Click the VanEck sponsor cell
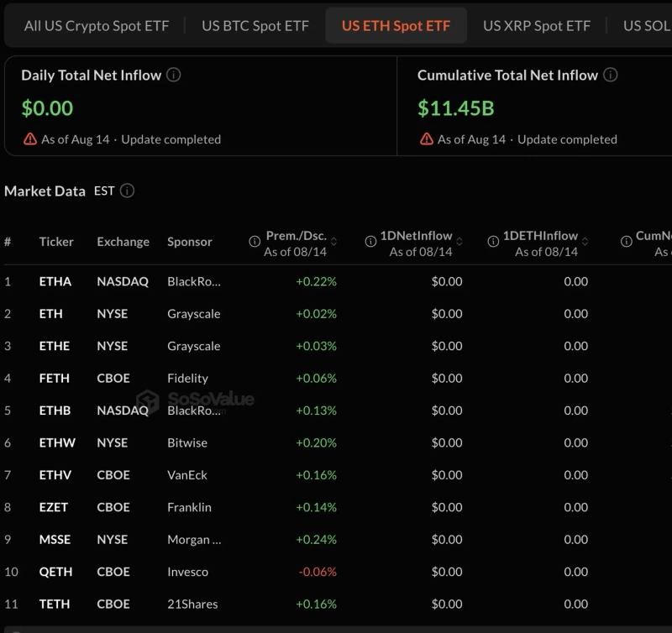672x633 pixels. [x=186, y=475]
